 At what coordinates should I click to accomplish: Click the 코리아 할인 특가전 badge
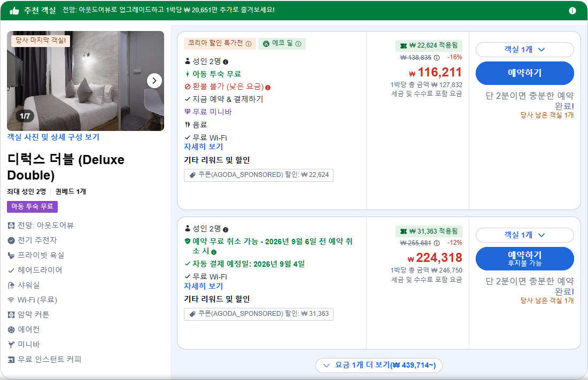click(x=220, y=43)
